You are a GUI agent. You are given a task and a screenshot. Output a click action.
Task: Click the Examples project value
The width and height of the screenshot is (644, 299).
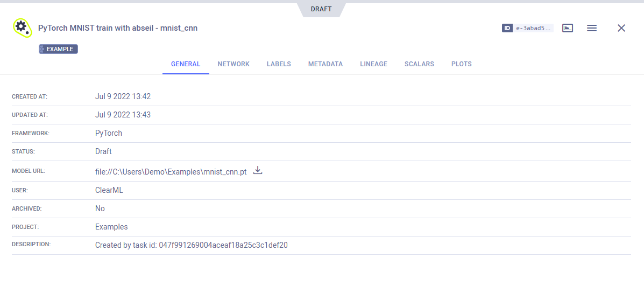click(111, 227)
